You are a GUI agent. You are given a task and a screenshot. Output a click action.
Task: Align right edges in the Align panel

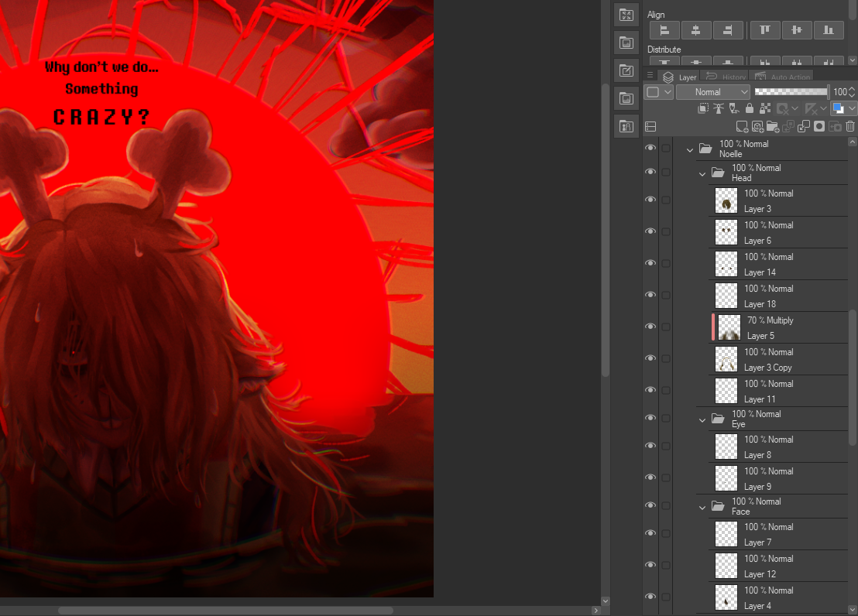point(728,31)
